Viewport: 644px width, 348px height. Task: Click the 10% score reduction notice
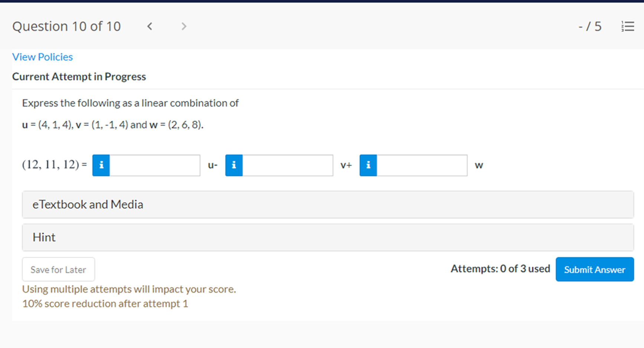click(x=105, y=303)
